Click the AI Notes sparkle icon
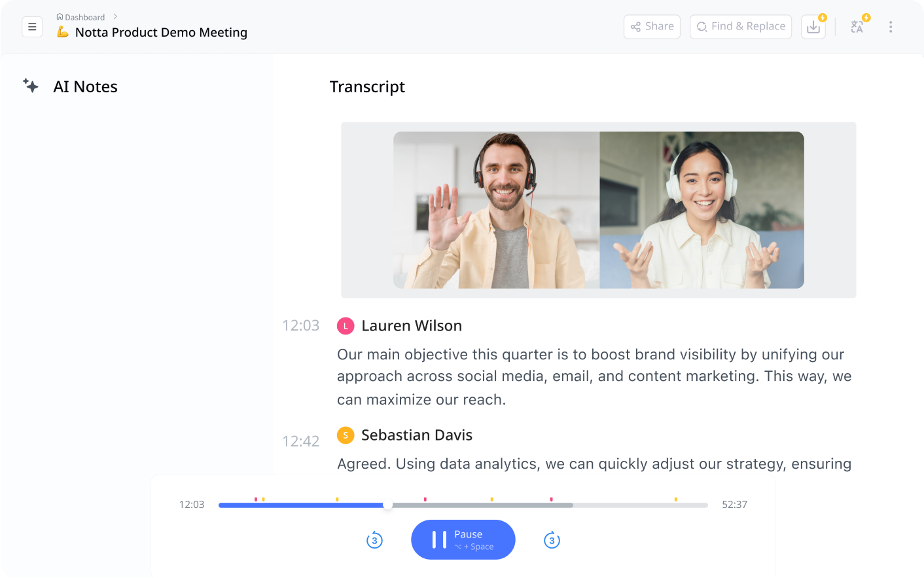Image resolution: width=924 pixels, height=578 pixels. pos(31,86)
